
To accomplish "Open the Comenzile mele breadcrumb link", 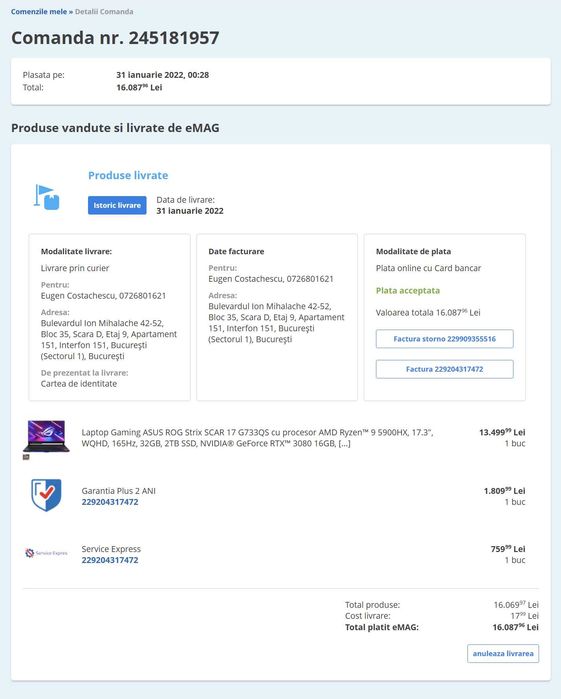I will pos(39,12).
